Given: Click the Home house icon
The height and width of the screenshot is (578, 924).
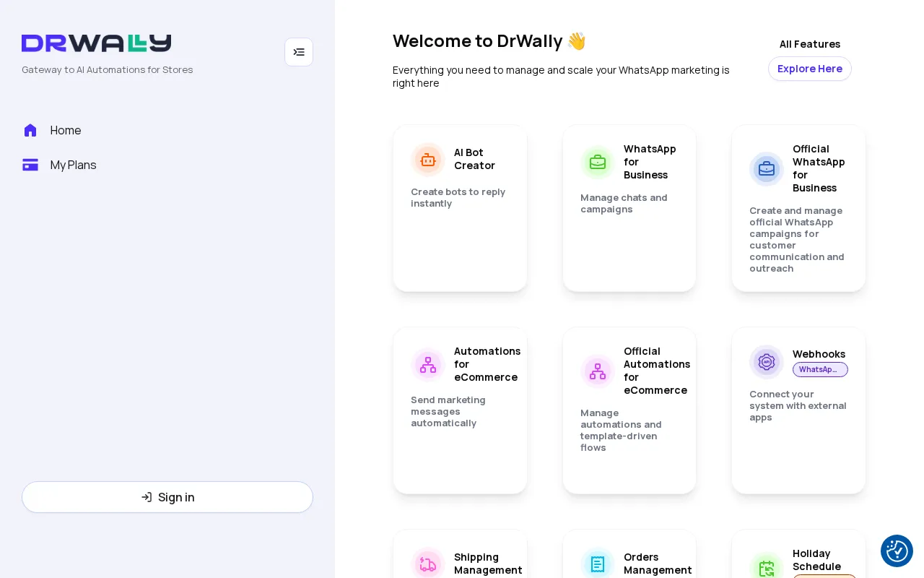Looking at the screenshot, I should [30, 130].
